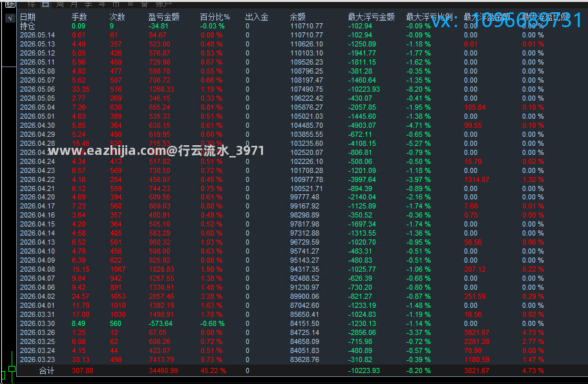Open the 账户 tab
Viewport: 588px width, 384px height.
(164, 4)
